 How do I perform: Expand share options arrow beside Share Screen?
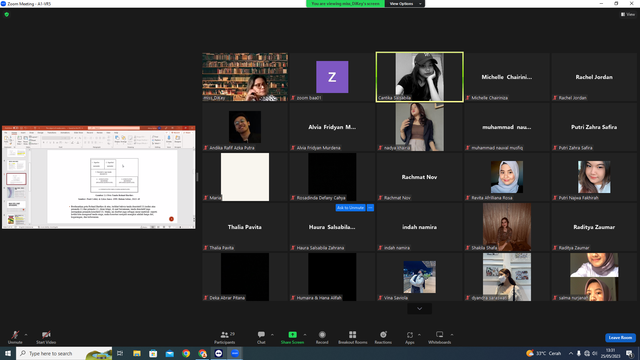(305, 335)
